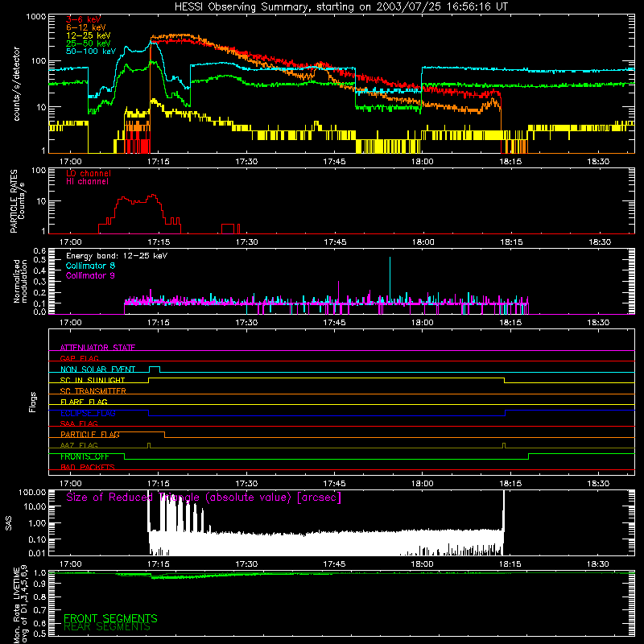This screenshot has width=644, height=644.
Task: Click the FRONTS OFF flag label
Action: point(85,456)
